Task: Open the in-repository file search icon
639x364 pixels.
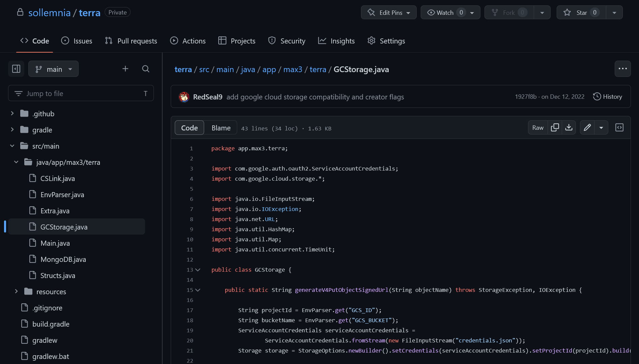Action: click(145, 69)
